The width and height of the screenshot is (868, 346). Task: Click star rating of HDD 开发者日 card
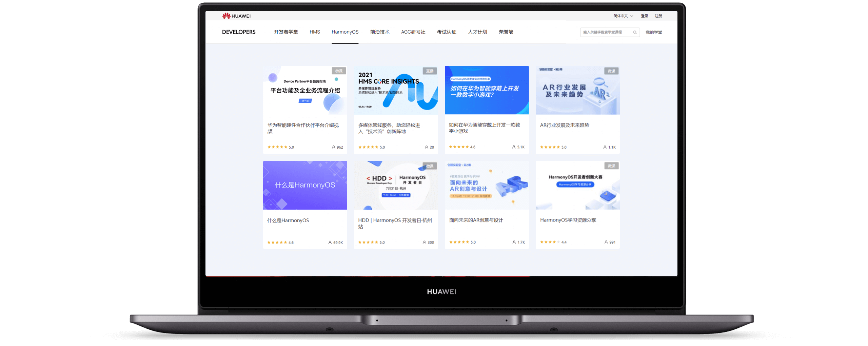click(371, 243)
